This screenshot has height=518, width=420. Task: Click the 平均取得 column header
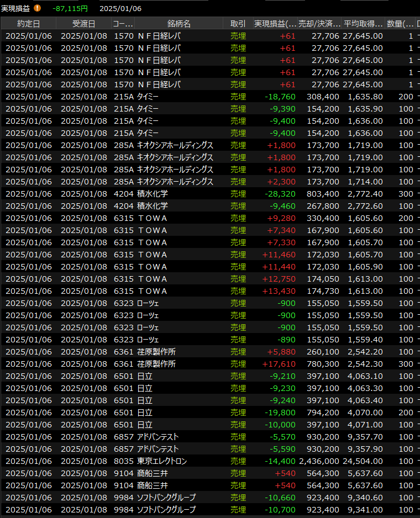pos(363,24)
